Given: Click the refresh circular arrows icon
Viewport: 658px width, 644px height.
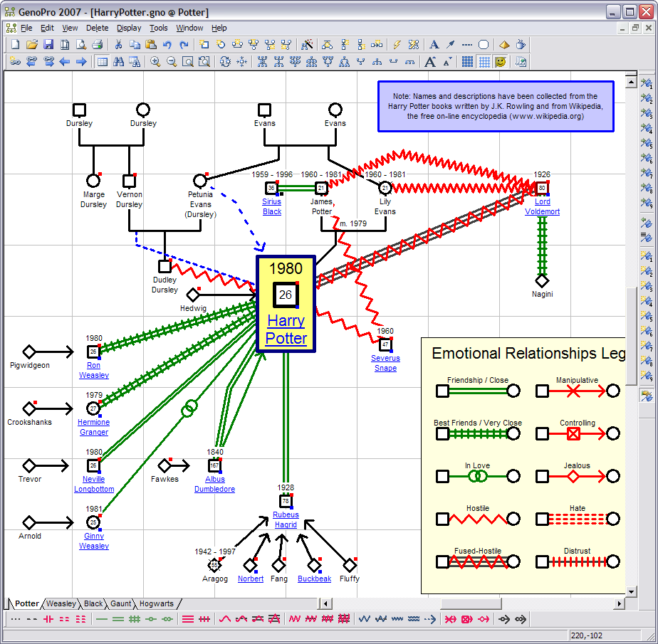Looking at the screenshot, I should 225,62.
